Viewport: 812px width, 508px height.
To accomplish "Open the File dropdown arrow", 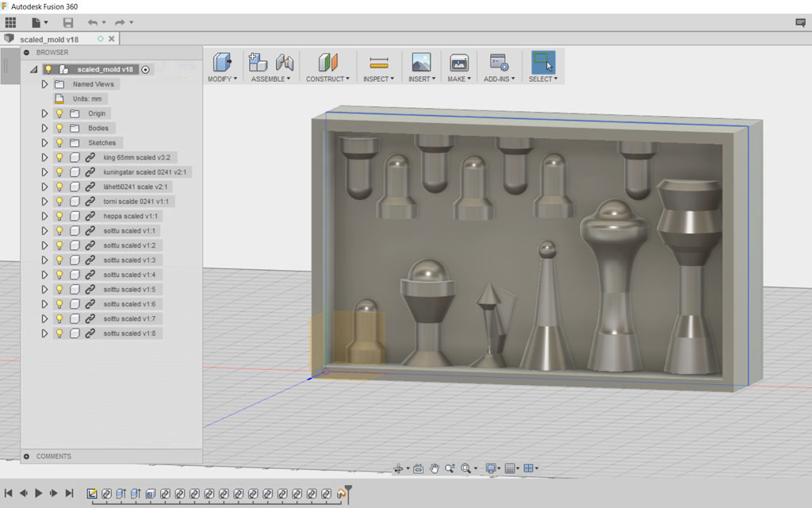I will pos(46,23).
